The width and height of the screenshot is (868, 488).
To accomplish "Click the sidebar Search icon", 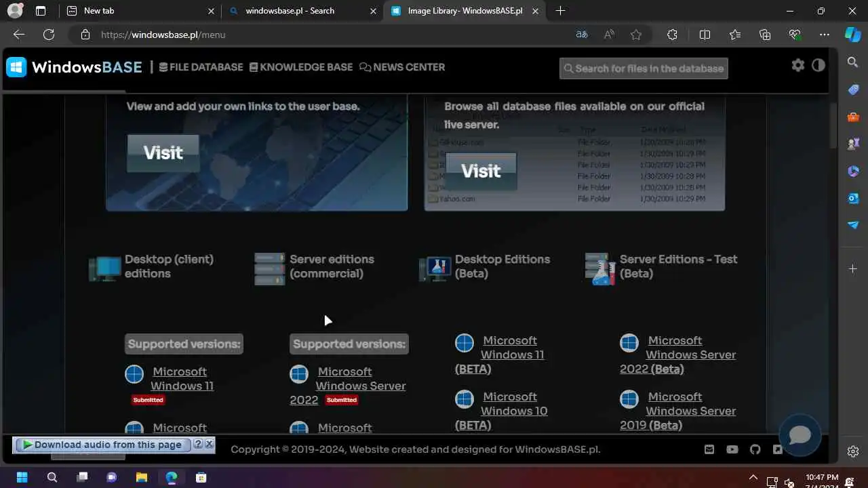I will 853,62.
